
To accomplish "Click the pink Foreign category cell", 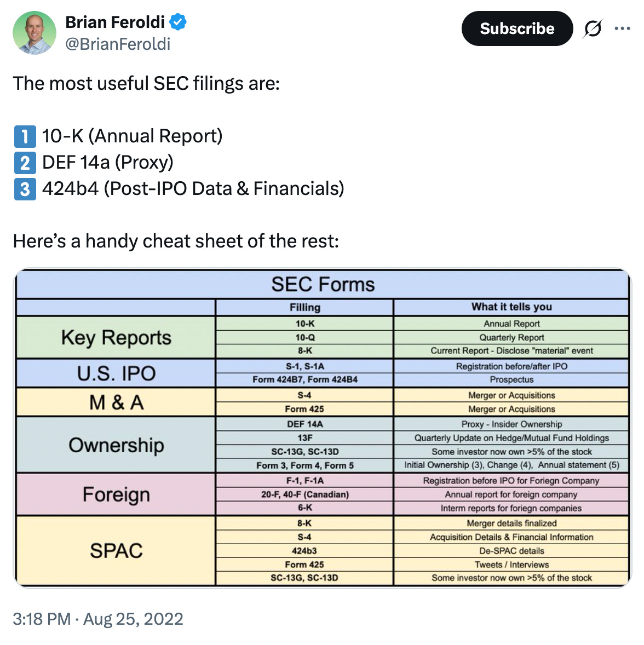I will [116, 494].
